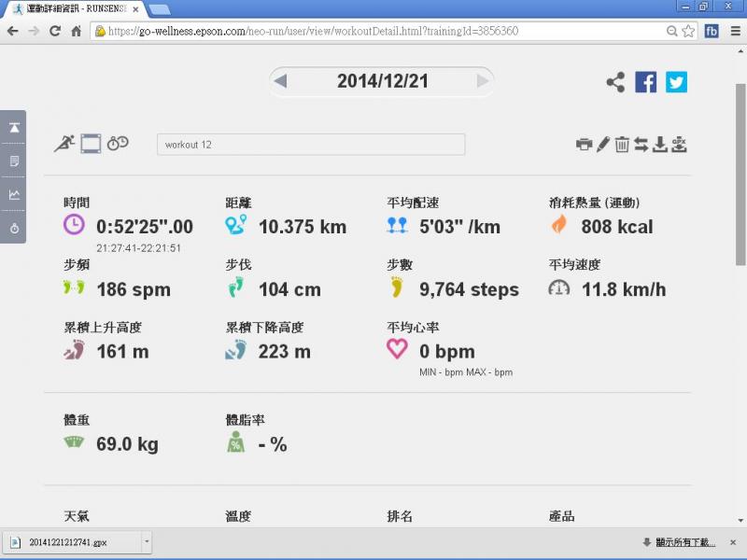Open the browser home page

(x=76, y=32)
